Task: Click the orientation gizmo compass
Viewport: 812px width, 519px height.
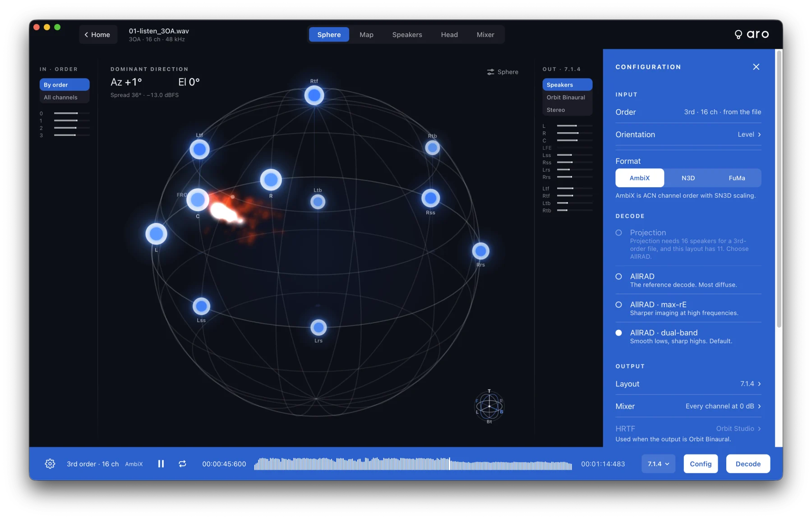Action: coord(489,406)
